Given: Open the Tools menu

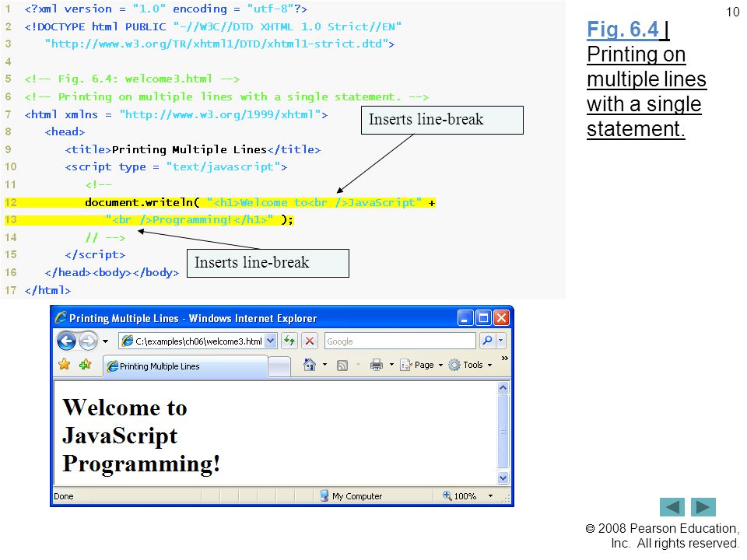Looking at the screenshot, I should pyautogui.click(x=471, y=365).
